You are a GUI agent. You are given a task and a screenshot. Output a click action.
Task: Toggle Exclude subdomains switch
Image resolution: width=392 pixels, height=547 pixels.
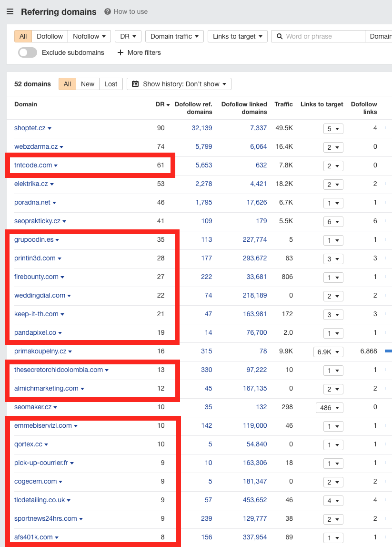pyautogui.click(x=28, y=52)
